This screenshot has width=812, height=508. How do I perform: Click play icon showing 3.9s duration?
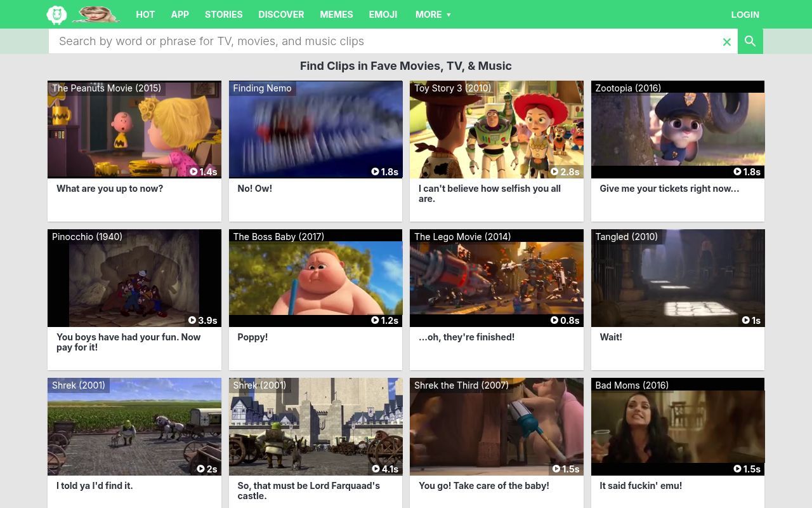(x=192, y=320)
